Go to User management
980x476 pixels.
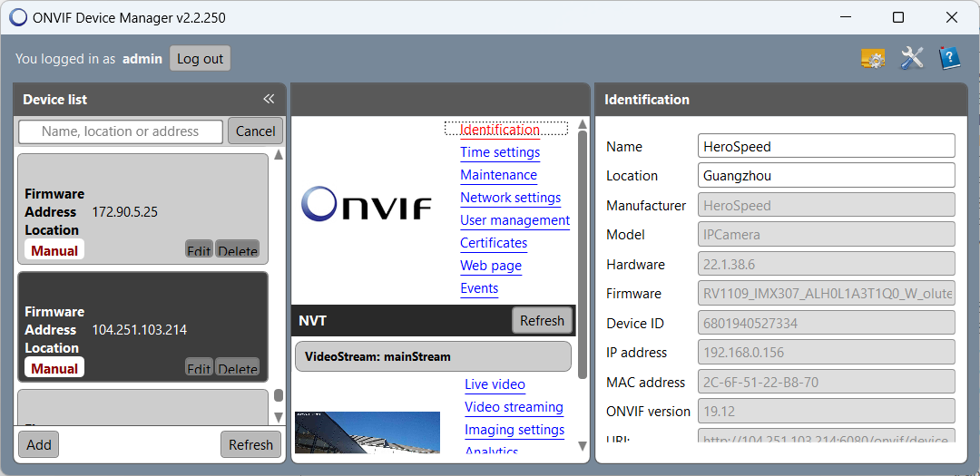(514, 220)
